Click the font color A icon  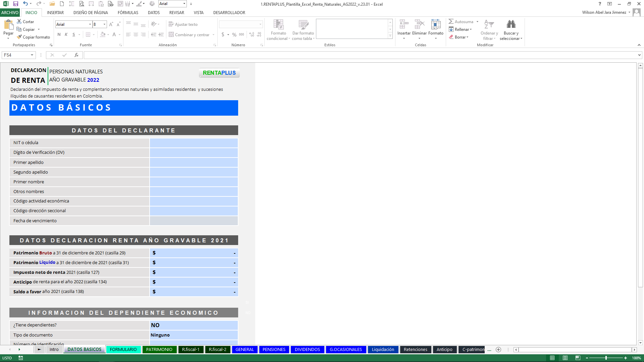[x=114, y=35]
